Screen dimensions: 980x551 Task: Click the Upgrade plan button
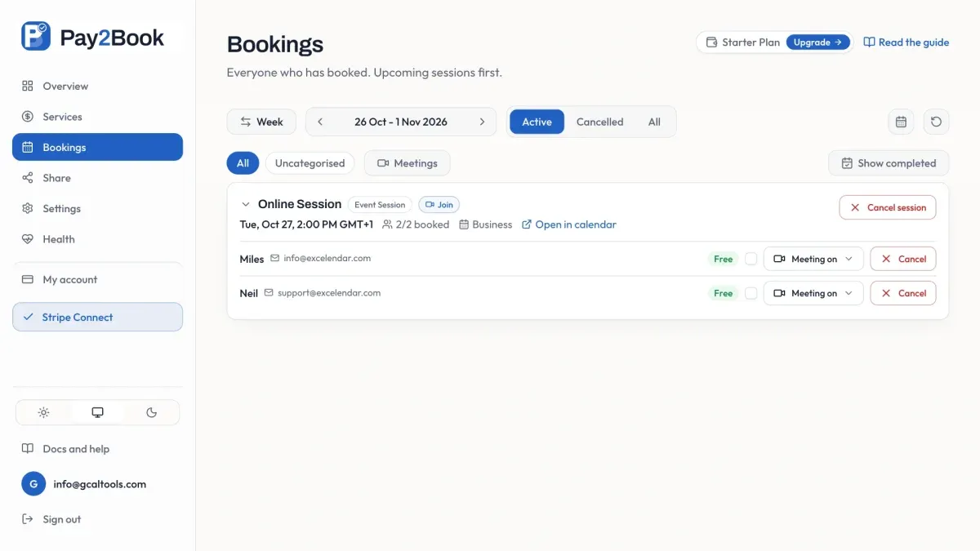point(817,42)
